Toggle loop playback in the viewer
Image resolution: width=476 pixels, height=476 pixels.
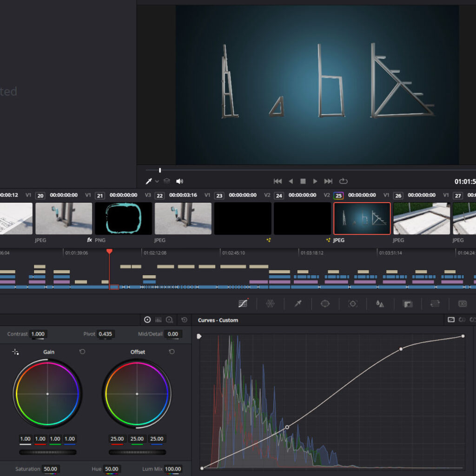pos(344,181)
